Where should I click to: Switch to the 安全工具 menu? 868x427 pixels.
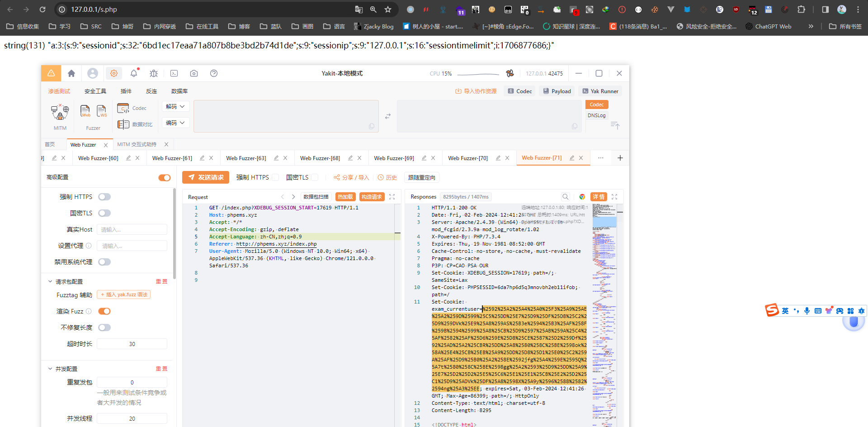pyautogui.click(x=95, y=91)
